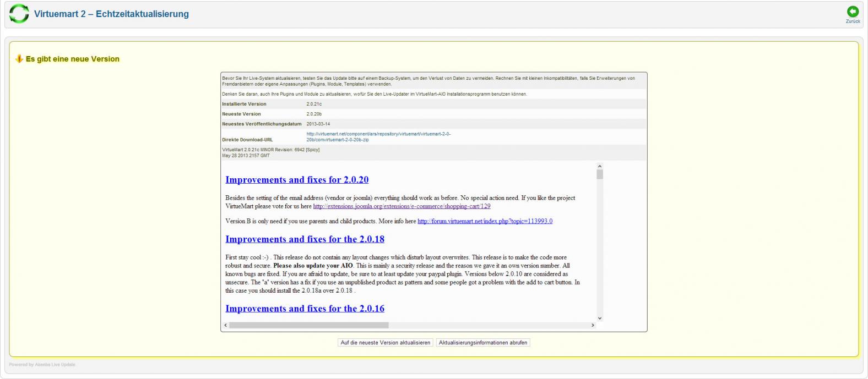The width and height of the screenshot is (868, 379).
Task: Follow the forum.virtuemart.net topic link
Action: tap(485, 221)
